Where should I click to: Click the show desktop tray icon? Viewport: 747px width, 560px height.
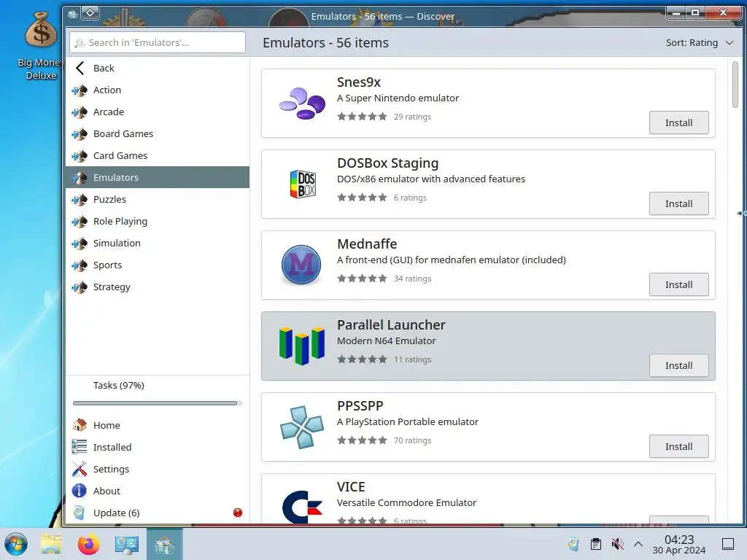728,544
